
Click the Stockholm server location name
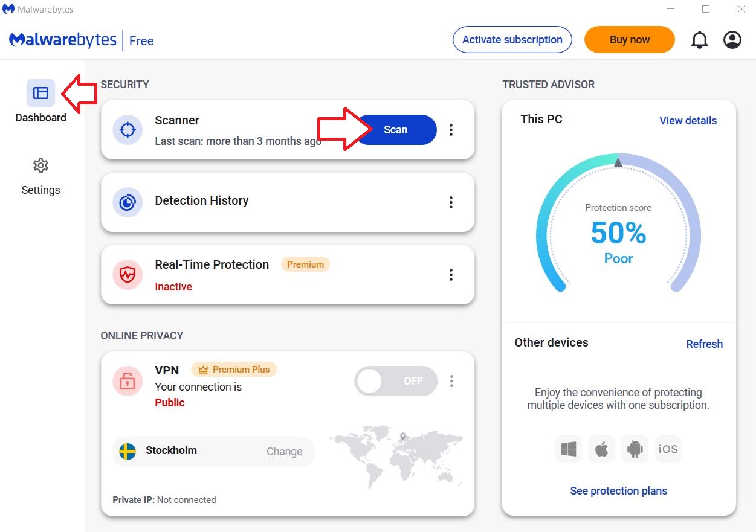coord(172,450)
